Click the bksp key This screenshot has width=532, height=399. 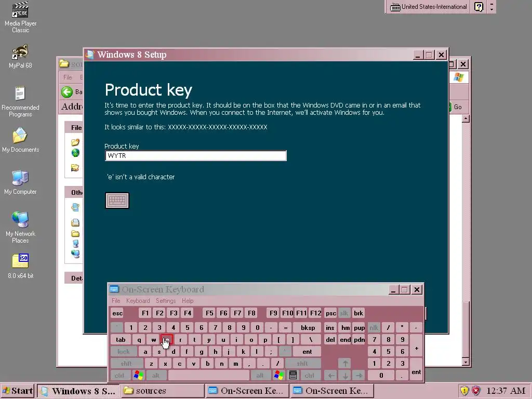308,327
